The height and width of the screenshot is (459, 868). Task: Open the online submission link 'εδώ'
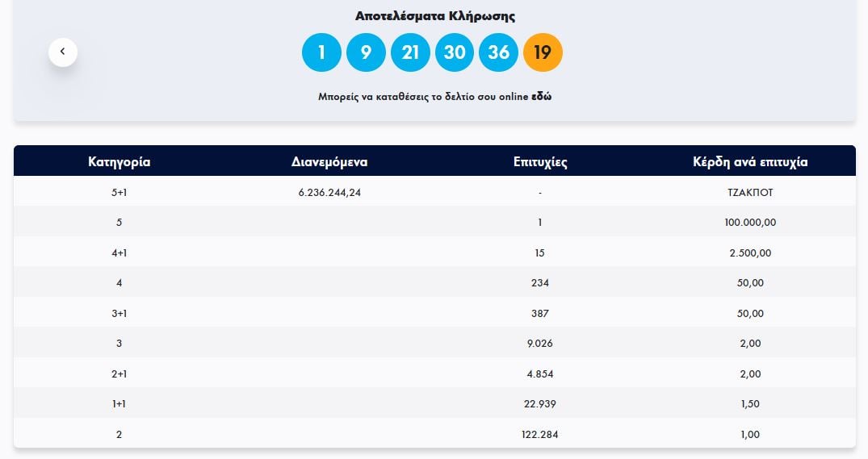pyautogui.click(x=541, y=97)
